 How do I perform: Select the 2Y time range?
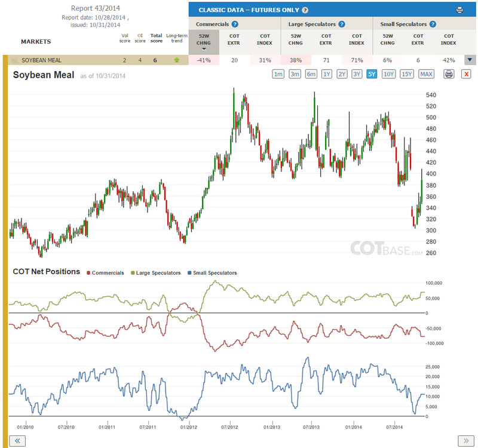tap(342, 74)
